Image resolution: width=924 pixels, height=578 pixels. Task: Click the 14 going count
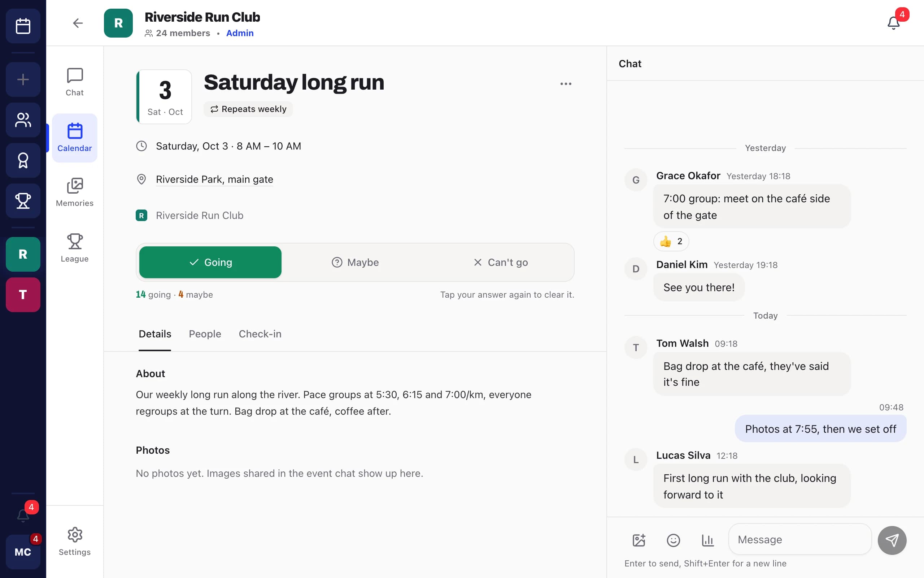pos(153,295)
